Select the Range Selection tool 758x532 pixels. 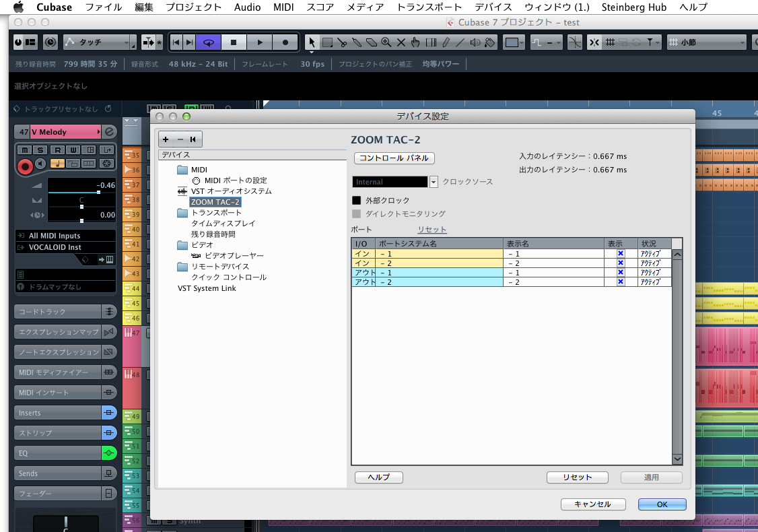[327, 42]
